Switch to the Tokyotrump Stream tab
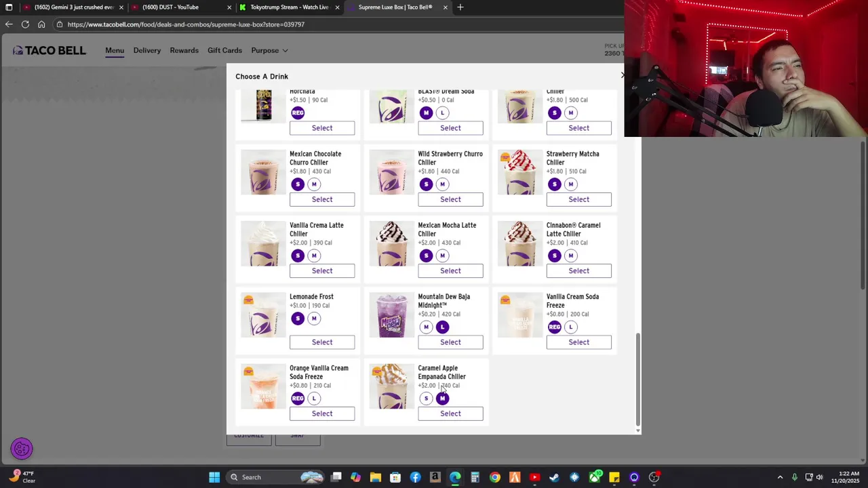 [290, 7]
